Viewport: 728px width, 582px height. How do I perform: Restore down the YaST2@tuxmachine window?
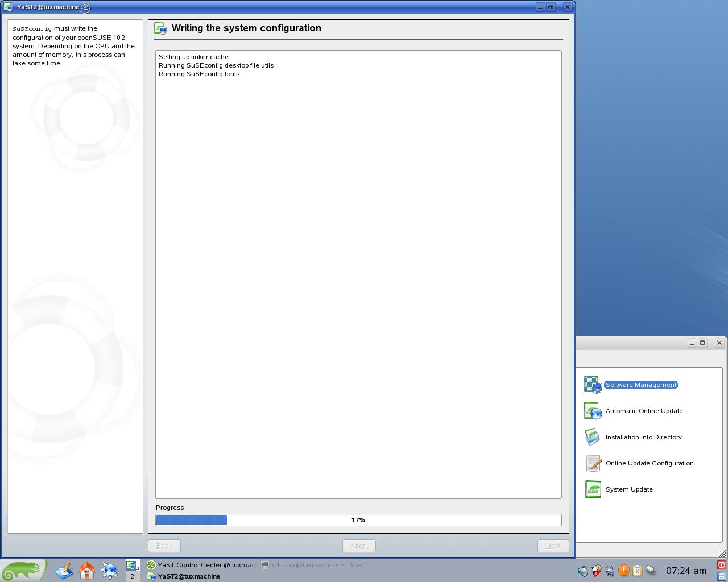(551, 7)
